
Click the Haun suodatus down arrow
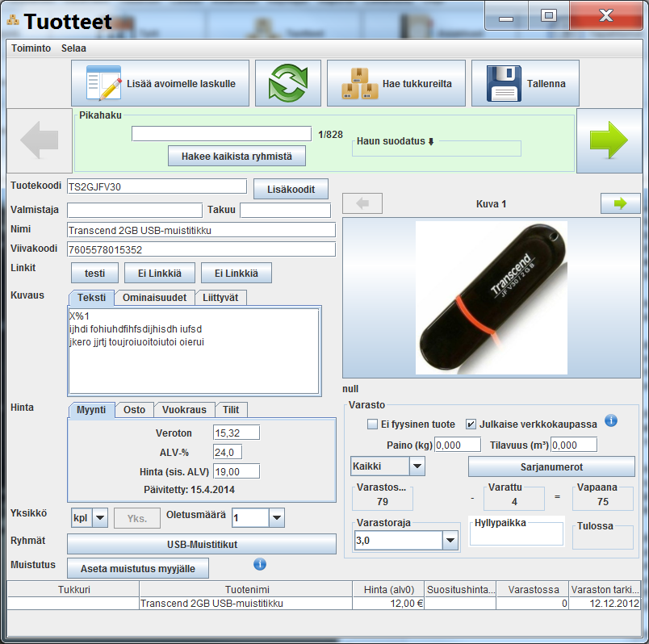point(431,141)
